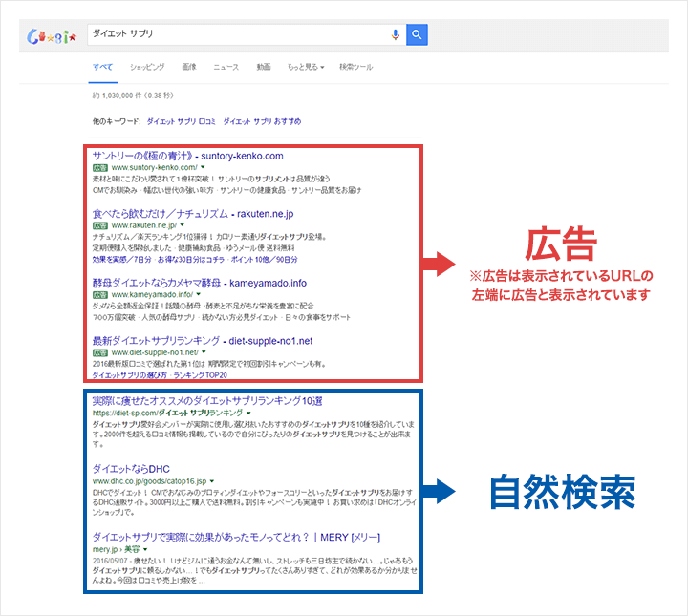
Task: Open the ダイエットならDHC result
Action: click(x=131, y=469)
